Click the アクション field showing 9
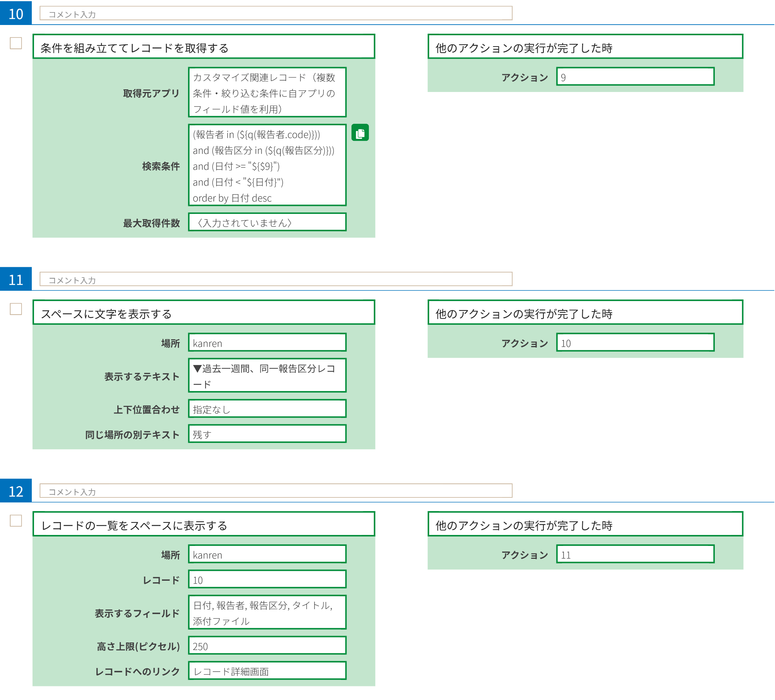775x700 pixels. point(635,77)
